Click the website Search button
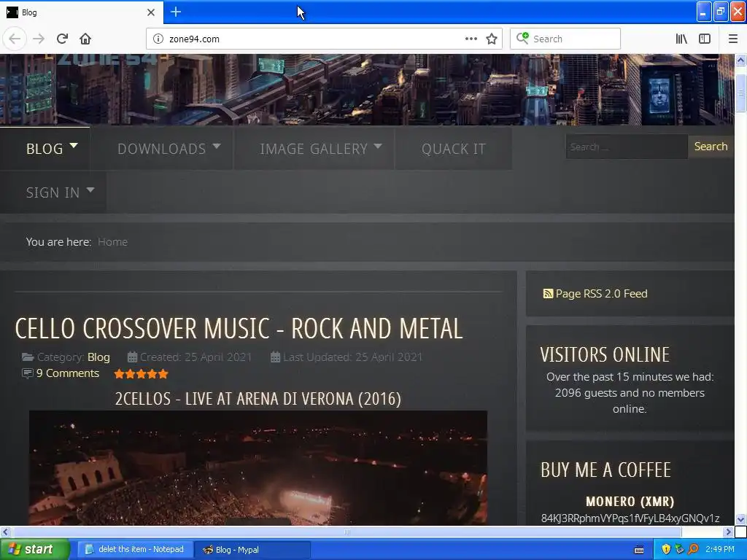Screen dimensions: 747x560 711,146
